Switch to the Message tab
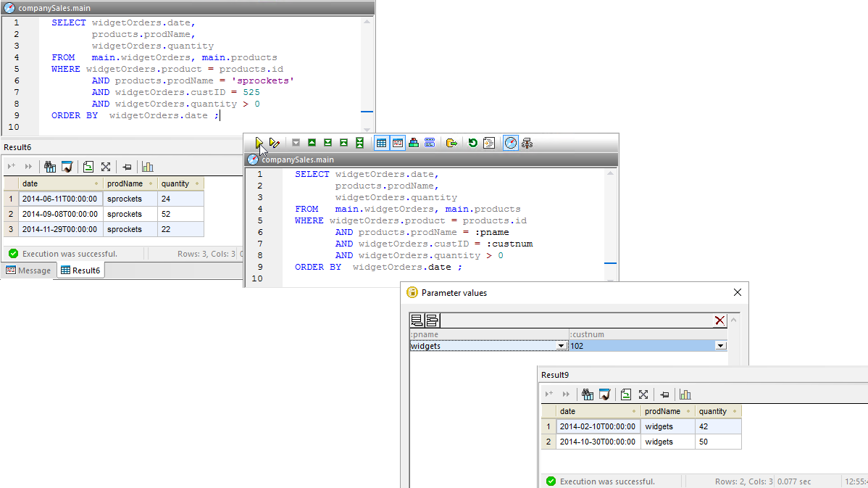The image size is (868, 488). point(28,270)
